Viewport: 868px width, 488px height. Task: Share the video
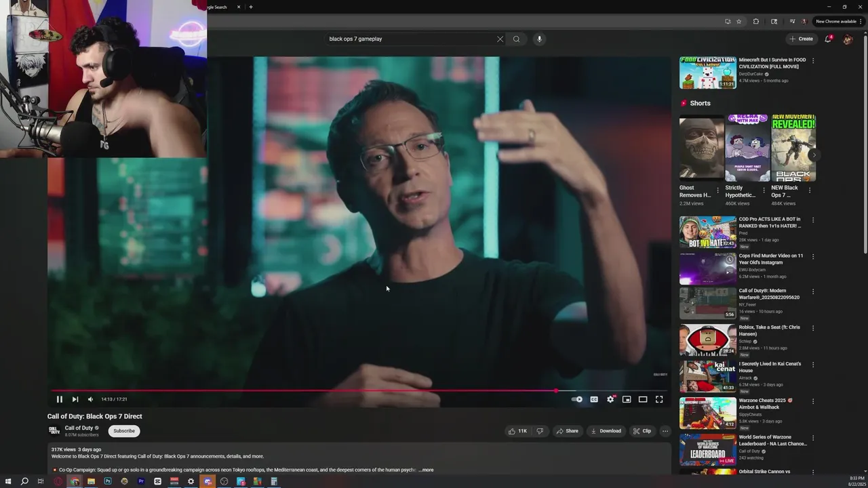click(x=568, y=431)
